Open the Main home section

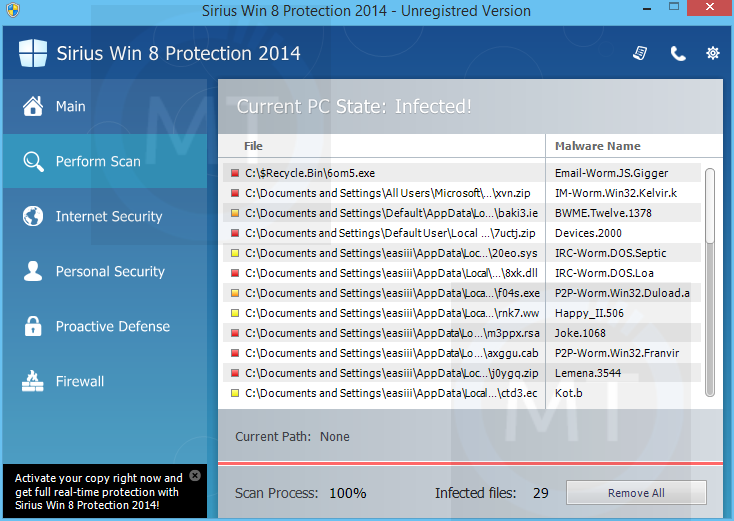105,106
